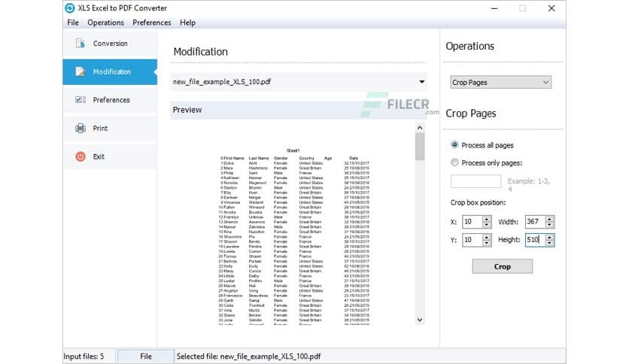Screen dimensions: 629x364
Task: Click the X position input field
Action: pos(473,222)
